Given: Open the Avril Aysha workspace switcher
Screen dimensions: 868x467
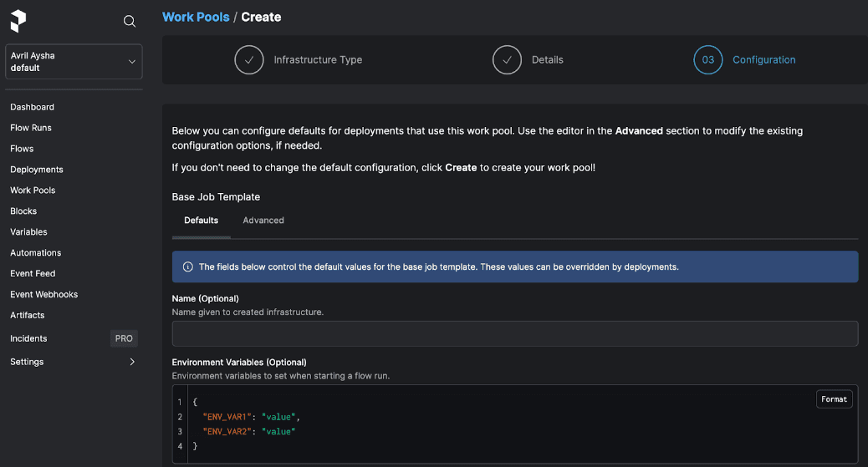Looking at the screenshot, I should point(74,62).
